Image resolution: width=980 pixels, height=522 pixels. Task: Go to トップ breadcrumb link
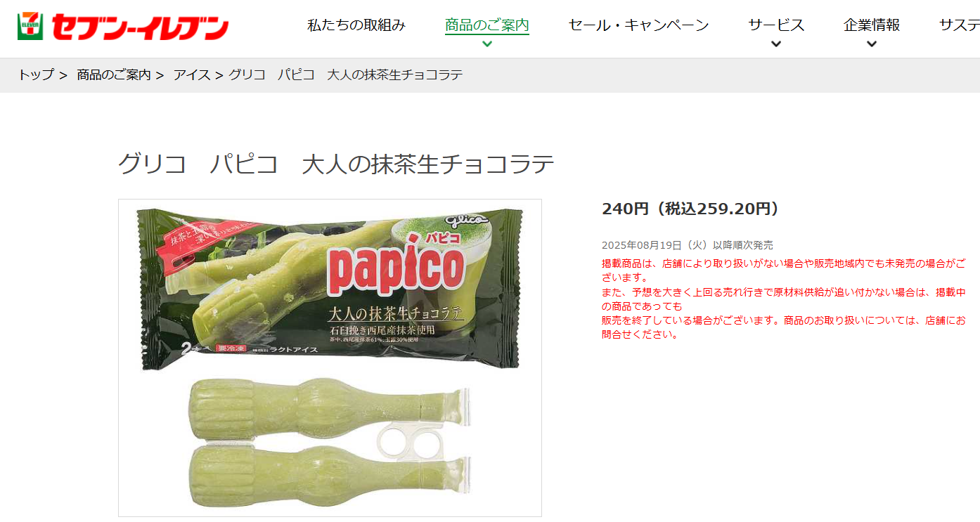36,74
